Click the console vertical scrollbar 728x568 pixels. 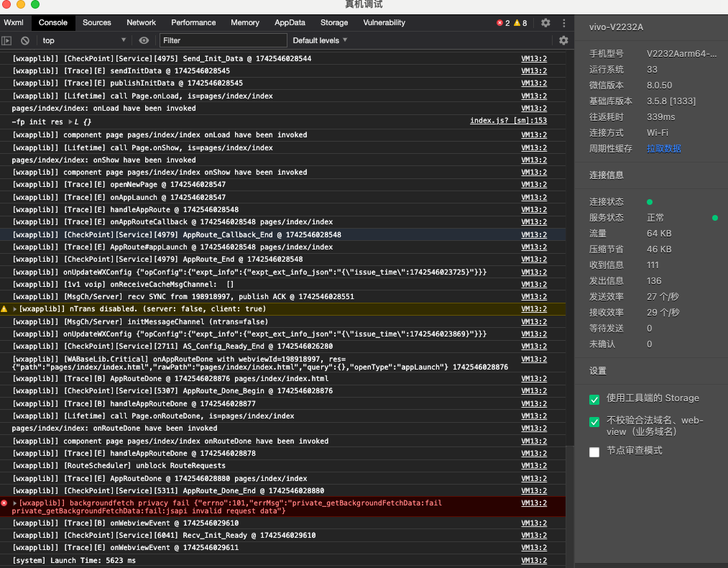coord(570,505)
